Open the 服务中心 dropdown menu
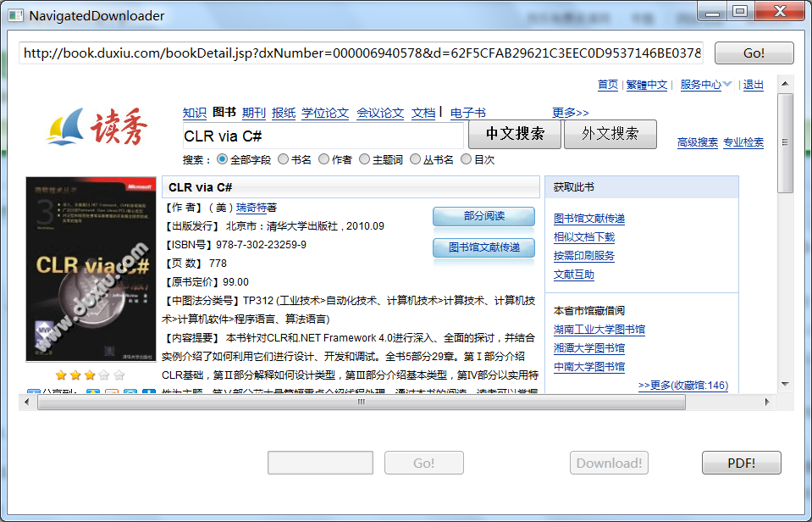This screenshot has height=522, width=812. pyautogui.click(x=706, y=85)
